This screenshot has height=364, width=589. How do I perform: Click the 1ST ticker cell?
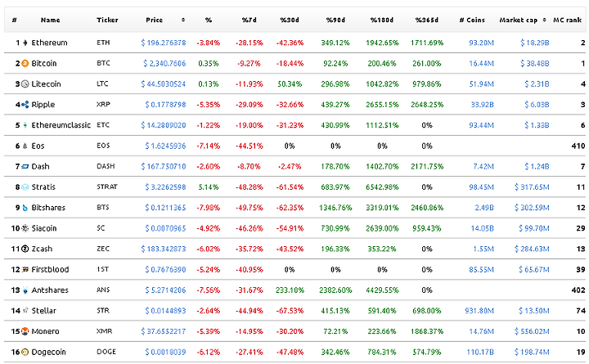coord(102,269)
